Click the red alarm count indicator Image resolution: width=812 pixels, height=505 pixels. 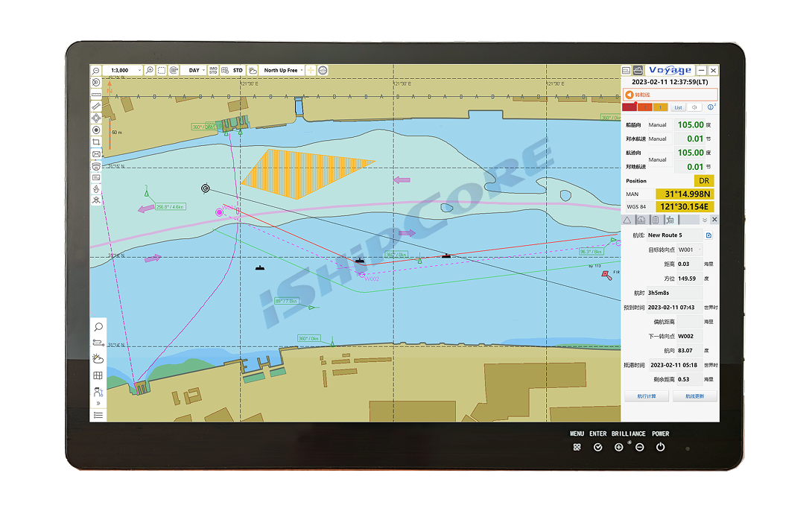[629, 107]
